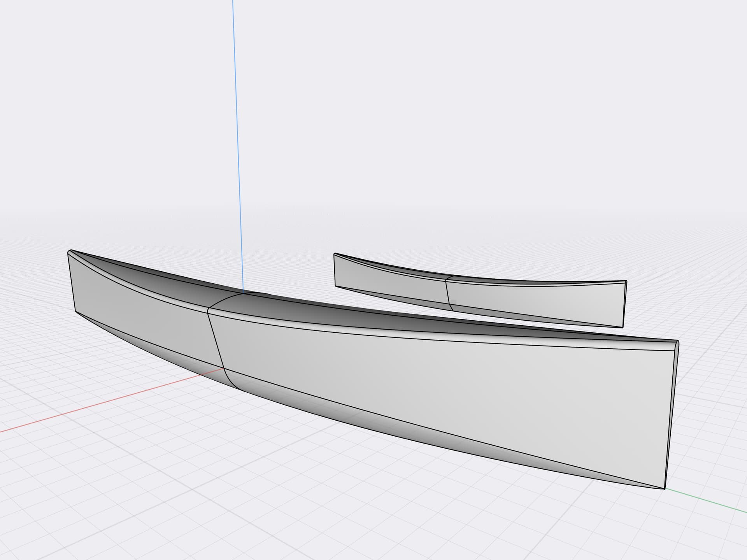Select the small hull's right face segment
The image size is (747, 560).
[x=537, y=302]
